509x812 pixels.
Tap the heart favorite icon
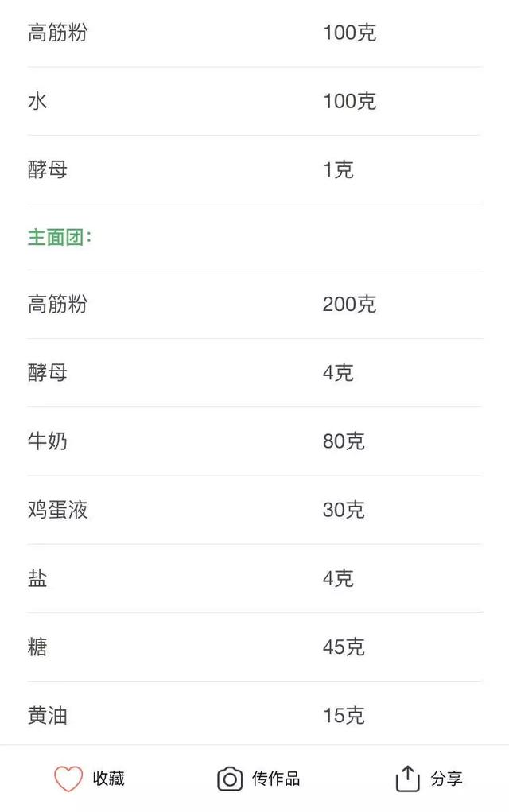[68, 779]
